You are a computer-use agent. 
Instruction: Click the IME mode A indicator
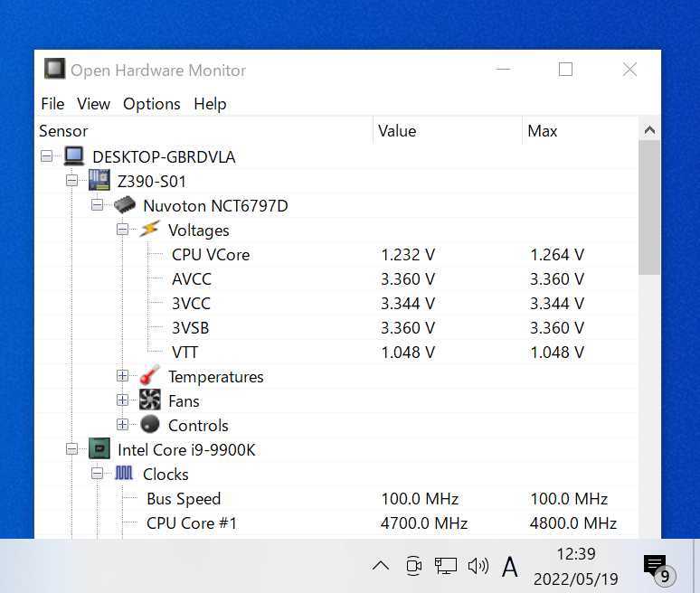510,567
